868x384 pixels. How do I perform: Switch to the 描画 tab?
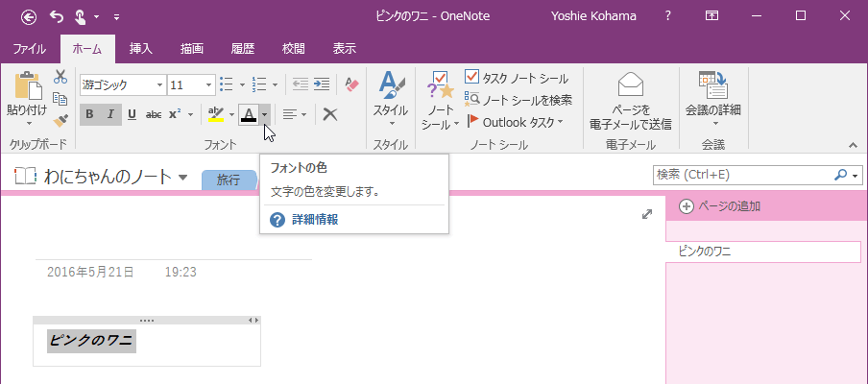(191, 49)
